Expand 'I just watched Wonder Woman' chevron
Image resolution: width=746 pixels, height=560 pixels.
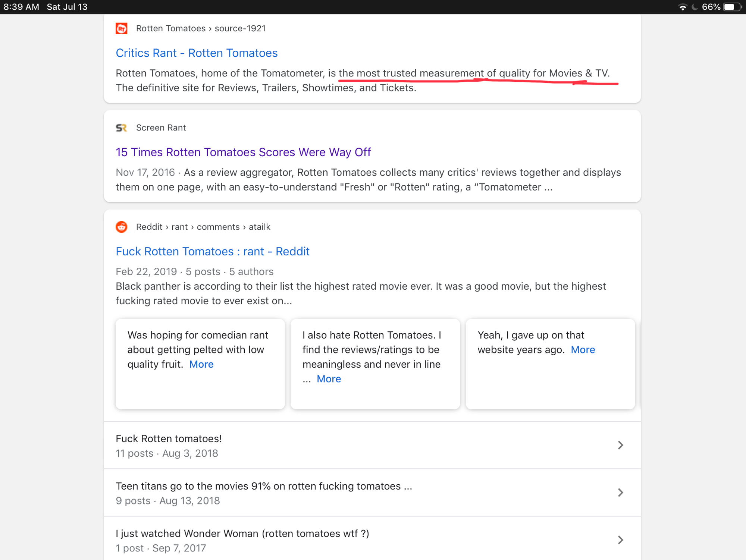pos(620,540)
